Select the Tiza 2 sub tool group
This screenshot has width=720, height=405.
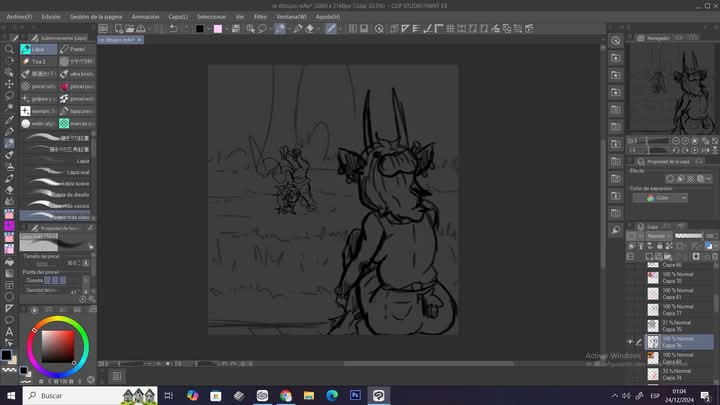click(x=39, y=61)
